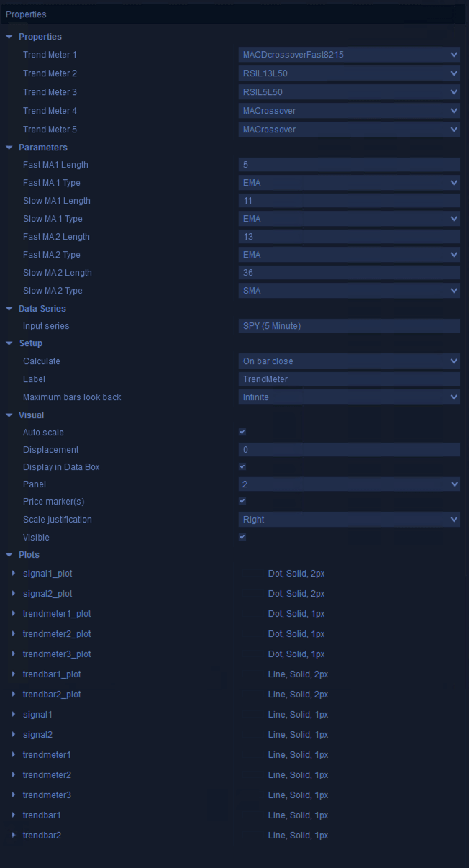Expand the trendbar2 plot row arrow
Image resolution: width=469 pixels, height=868 pixels.
click(14, 836)
